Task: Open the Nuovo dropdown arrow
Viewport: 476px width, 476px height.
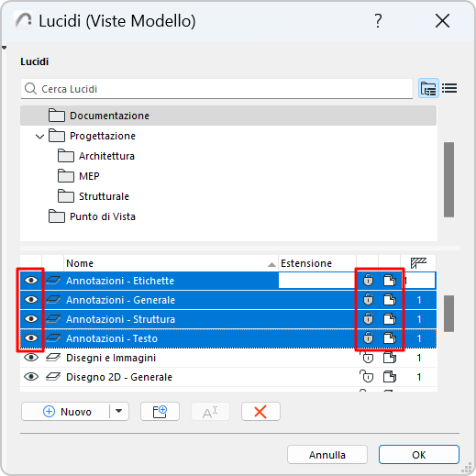Action: [x=119, y=411]
